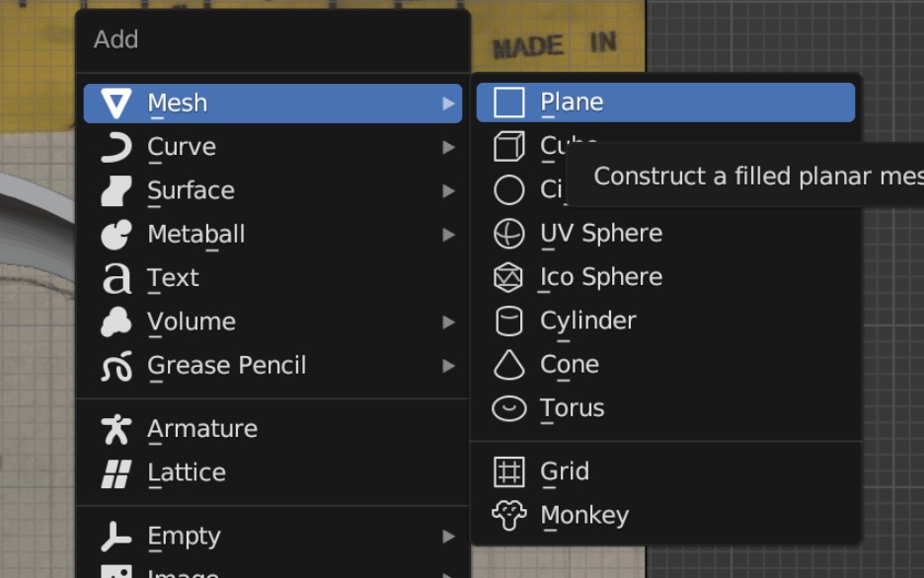Viewport: 924px width, 578px height.
Task: Expand the Curve submenu arrow
Action: [448, 147]
